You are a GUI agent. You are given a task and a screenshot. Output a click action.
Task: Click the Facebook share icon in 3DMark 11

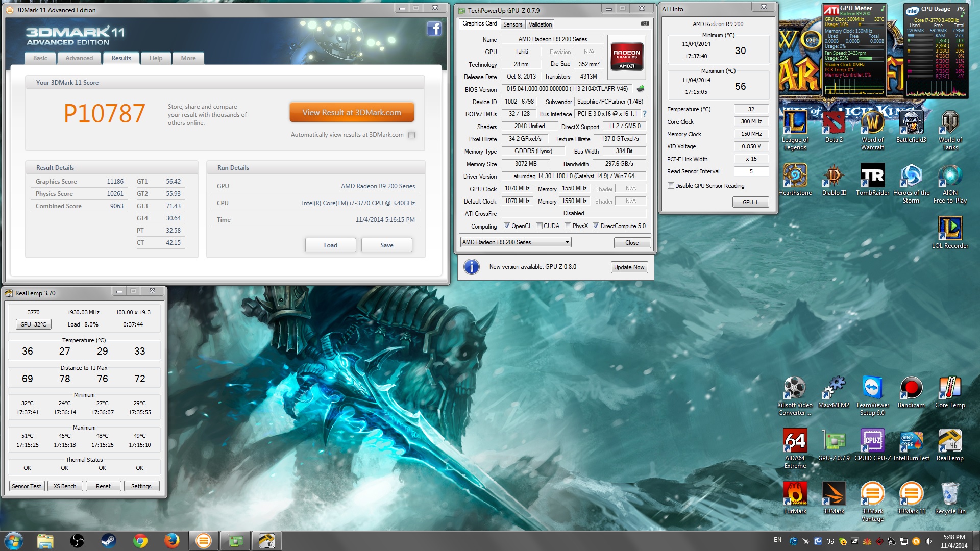point(434,29)
